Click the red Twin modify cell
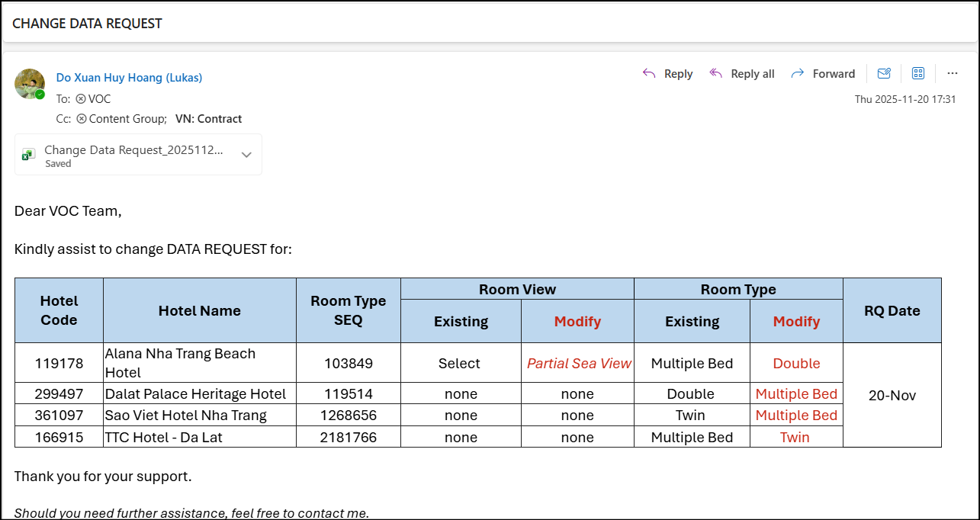The width and height of the screenshot is (980, 520). 796,437
